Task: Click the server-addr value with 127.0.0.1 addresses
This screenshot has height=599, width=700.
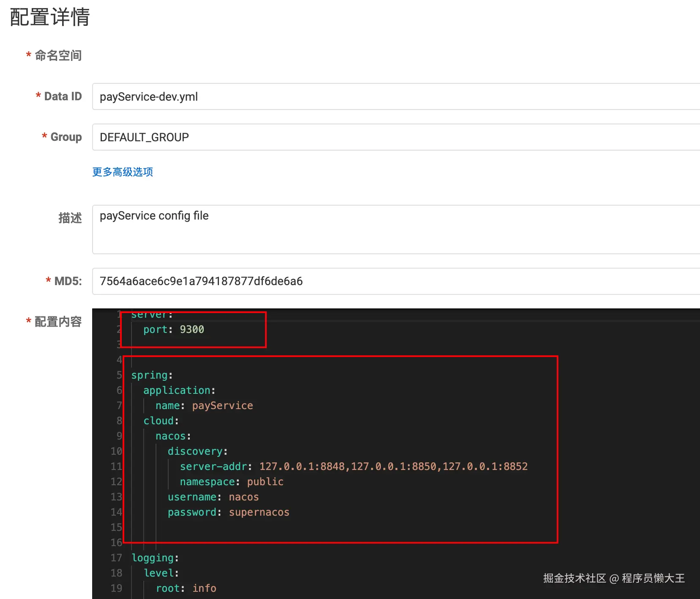Action: coord(394,467)
